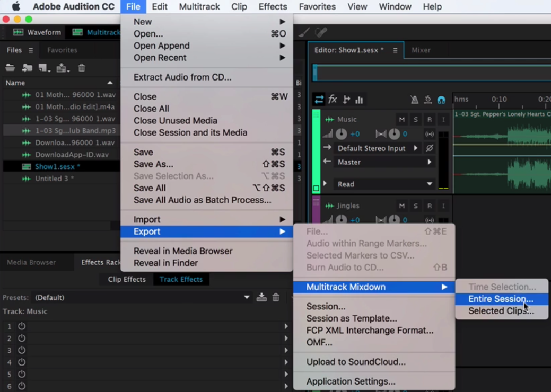Adjust the Music track pan knob
The height and width of the screenshot is (392, 551).
coord(394,133)
